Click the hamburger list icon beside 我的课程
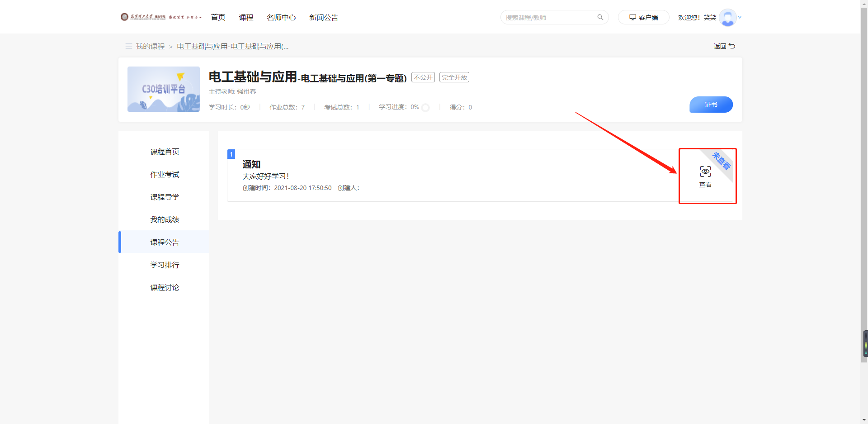868x424 pixels. coord(128,46)
